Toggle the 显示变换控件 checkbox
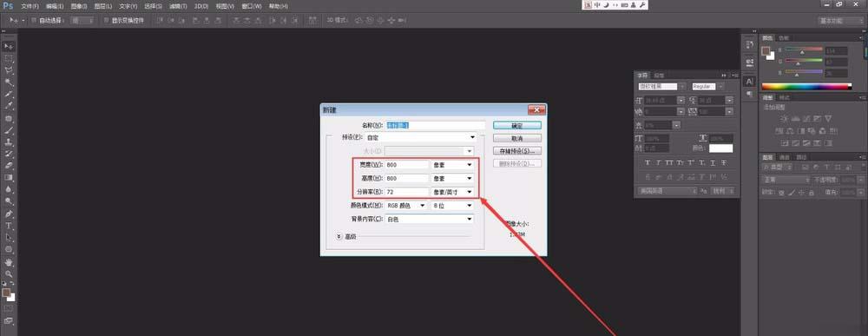Image resolution: width=868 pixels, height=336 pixels. click(106, 21)
